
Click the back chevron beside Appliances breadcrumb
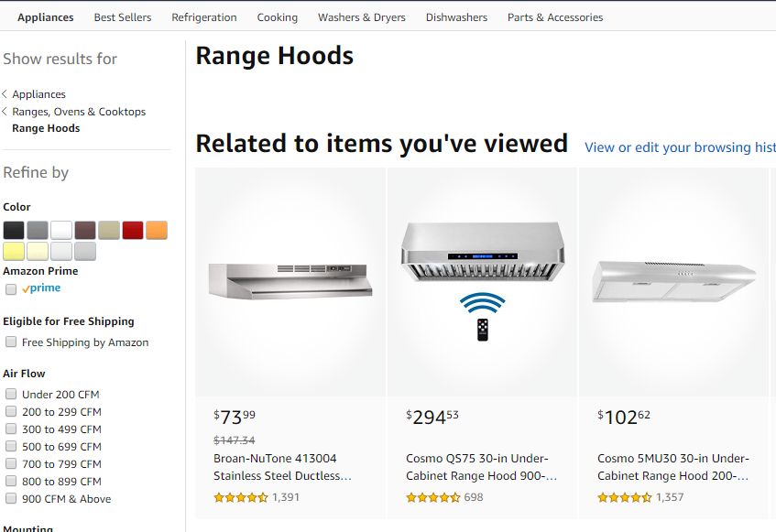6,93
